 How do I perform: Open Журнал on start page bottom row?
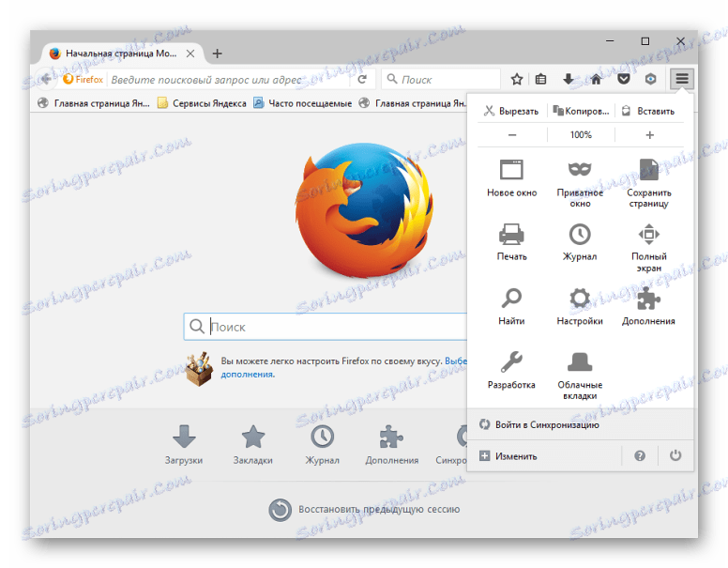[x=322, y=444]
